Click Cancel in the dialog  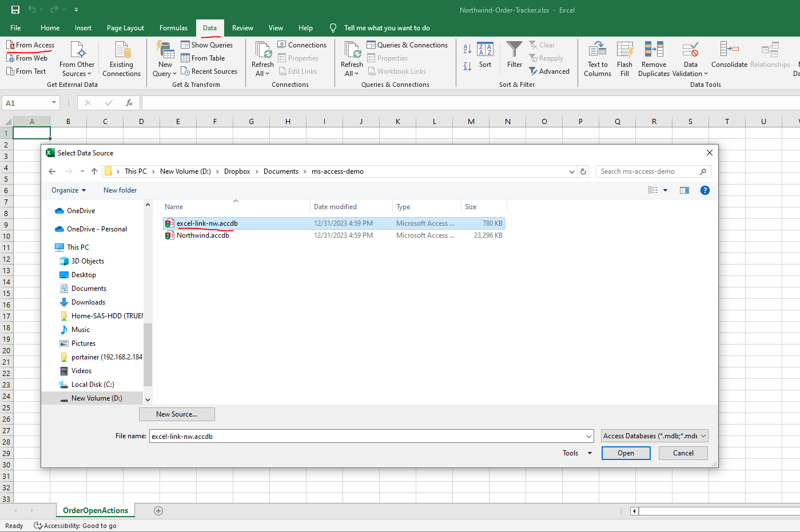683,453
